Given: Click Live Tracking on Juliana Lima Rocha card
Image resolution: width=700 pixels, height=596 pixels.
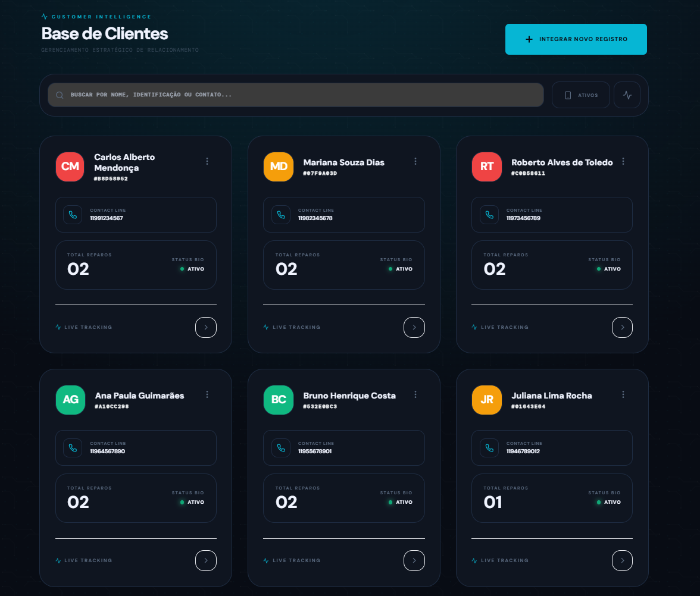Looking at the screenshot, I should click(x=500, y=561).
